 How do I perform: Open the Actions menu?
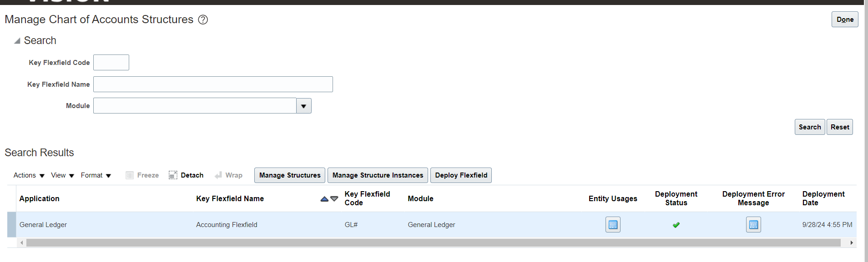[x=29, y=175]
